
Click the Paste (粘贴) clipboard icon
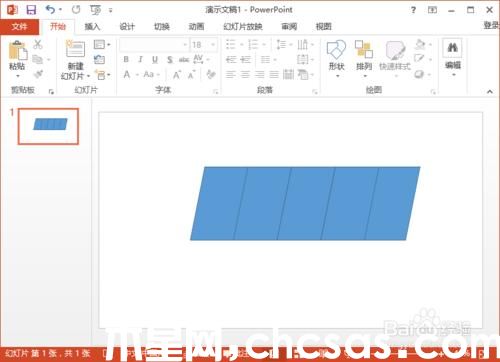pyautogui.click(x=17, y=51)
